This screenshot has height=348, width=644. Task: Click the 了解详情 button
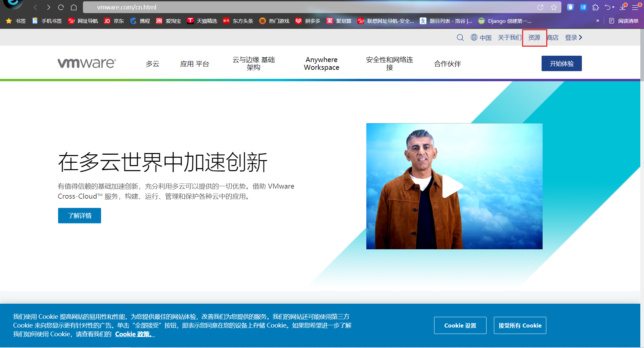click(80, 215)
